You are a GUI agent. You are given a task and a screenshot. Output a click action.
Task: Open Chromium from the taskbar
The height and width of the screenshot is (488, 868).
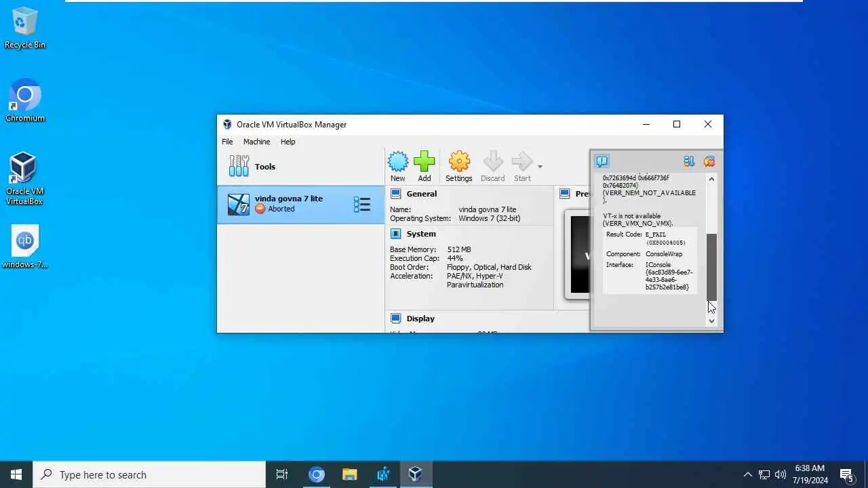317,474
